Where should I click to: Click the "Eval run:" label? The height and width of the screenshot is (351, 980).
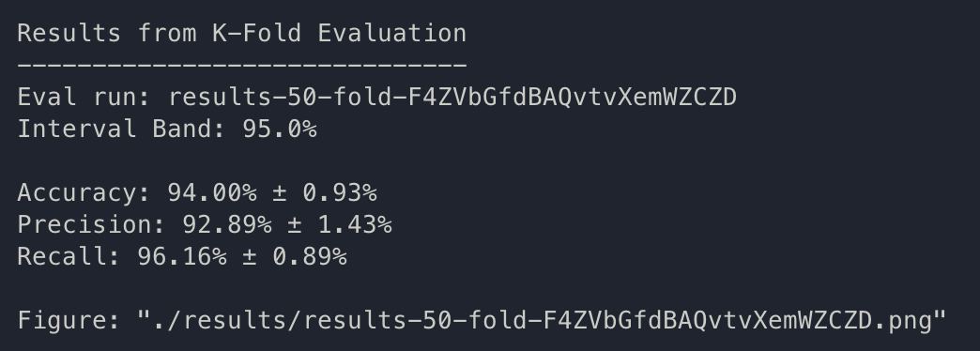85,97
